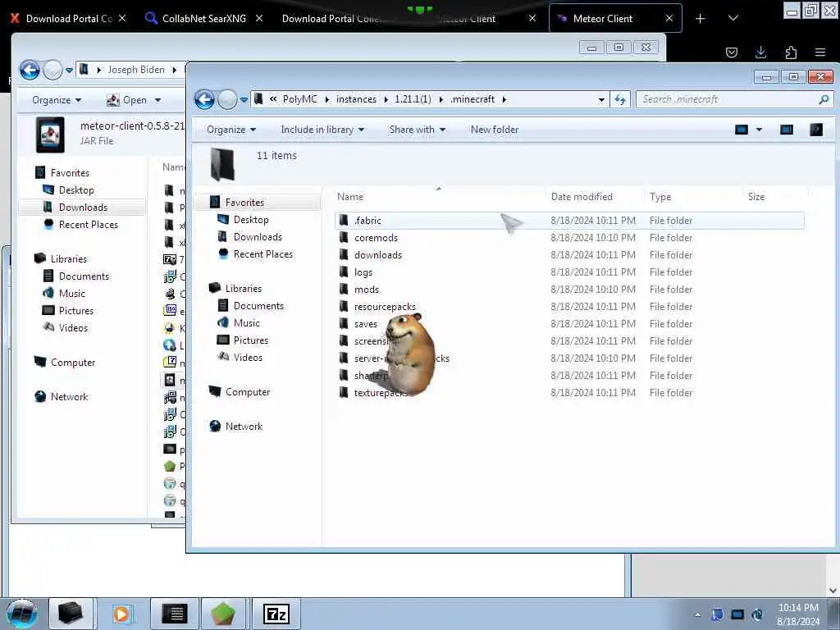Switch to active Meteor Client tab
The width and height of the screenshot is (840, 630).
(615, 18)
